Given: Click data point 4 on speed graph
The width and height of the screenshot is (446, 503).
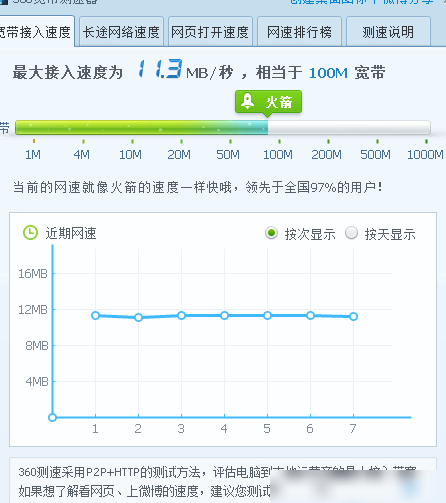Looking at the screenshot, I should (x=224, y=315).
